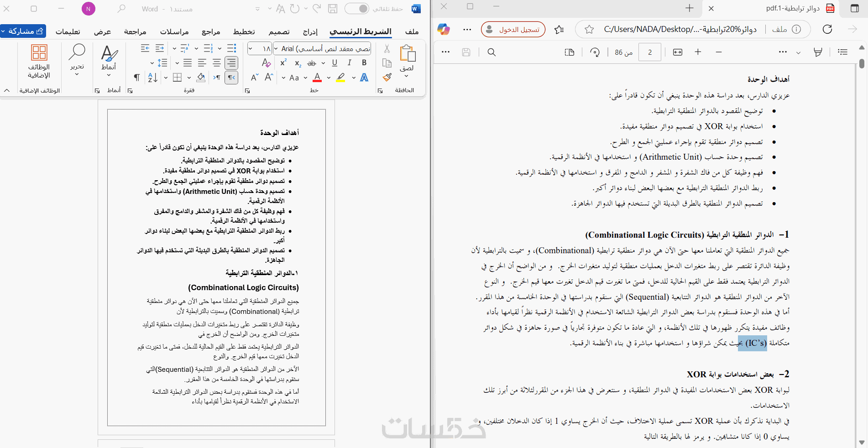
Task: Click the Paste clipboard icon in Word
Action: pyautogui.click(x=407, y=53)
